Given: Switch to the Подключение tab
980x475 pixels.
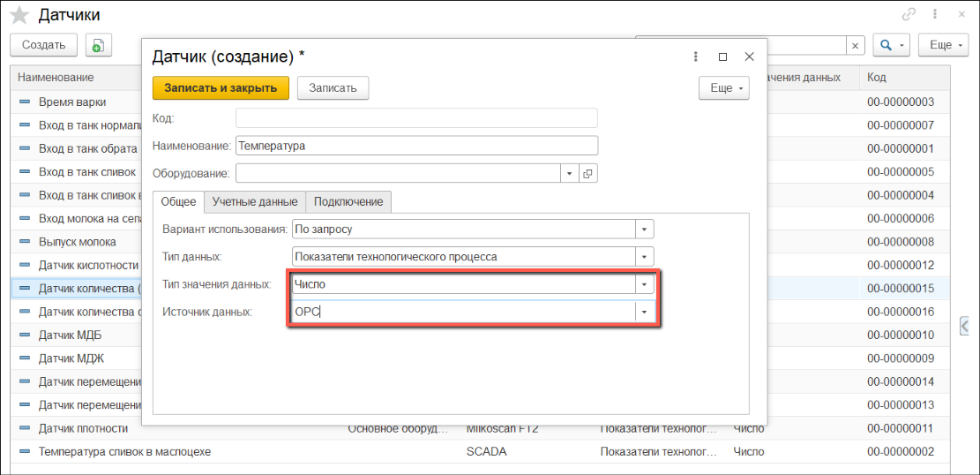Looking at the screenshot, I should coord(348,202).
